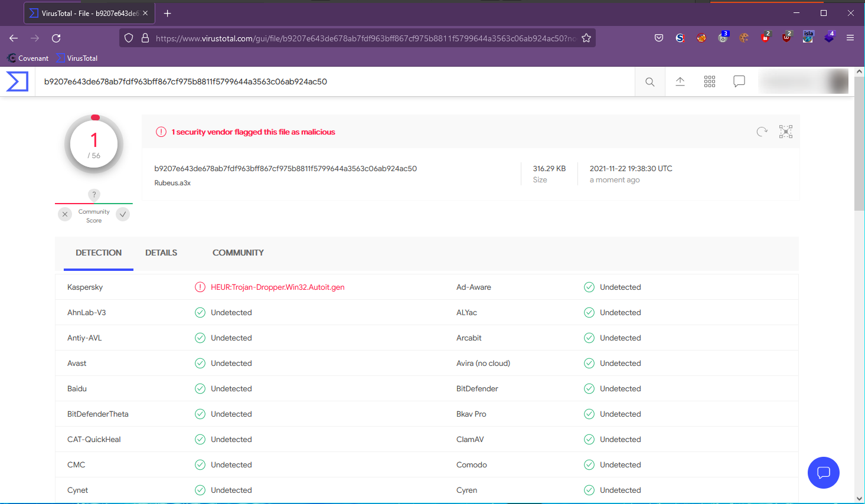This screenshot has width=865, height=504.
Task: Click the extension icon labeled isla
Action: (808, 37)
